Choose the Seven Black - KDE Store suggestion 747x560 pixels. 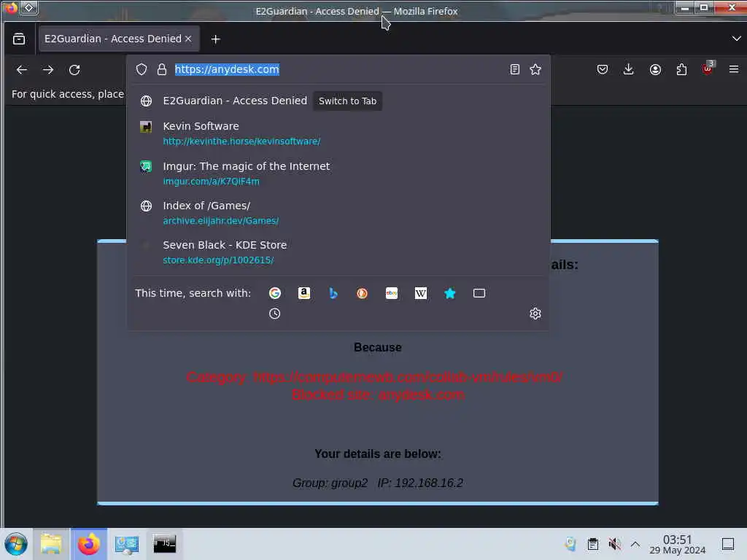click(338, 252)
